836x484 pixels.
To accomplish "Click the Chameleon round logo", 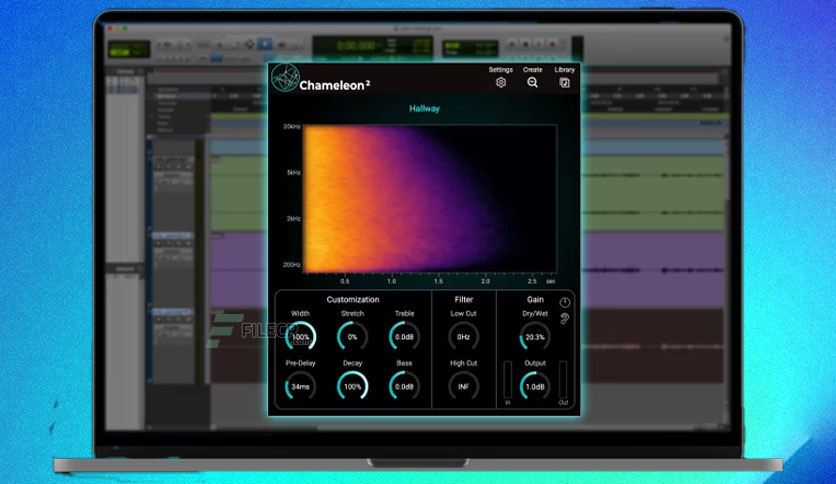I will pyautogui.click(x=285, y=78).
